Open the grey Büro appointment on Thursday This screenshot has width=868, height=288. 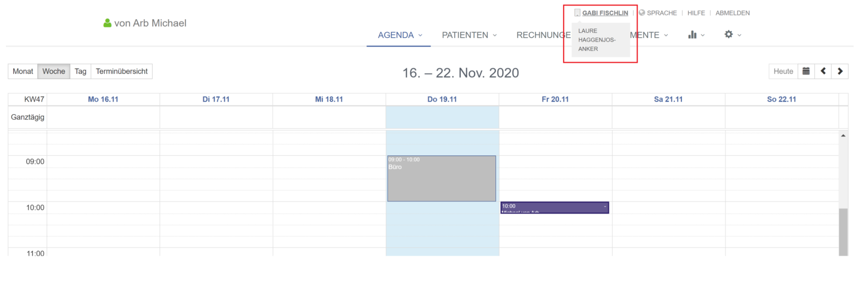(442, 178)
